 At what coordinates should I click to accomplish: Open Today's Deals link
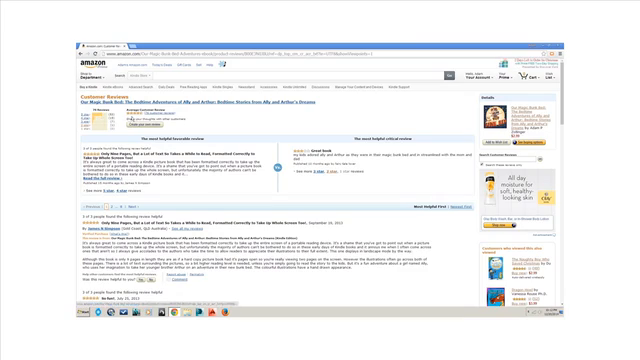pos(162,65)
